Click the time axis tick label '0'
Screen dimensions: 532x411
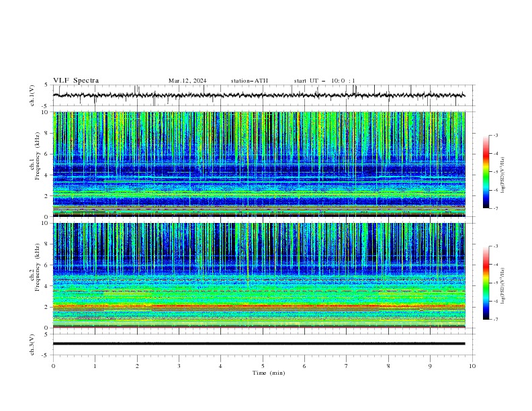pyautogui.click(x=53, y=366)
